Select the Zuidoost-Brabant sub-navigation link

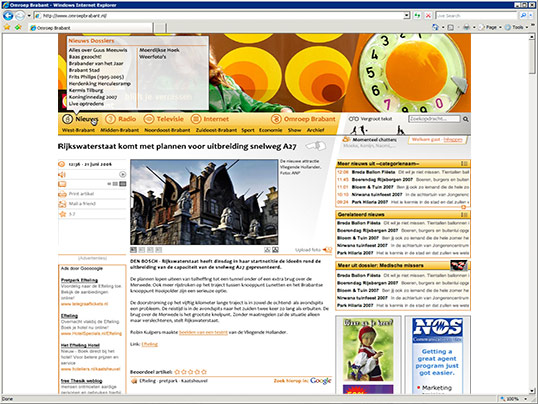point(216,130)
